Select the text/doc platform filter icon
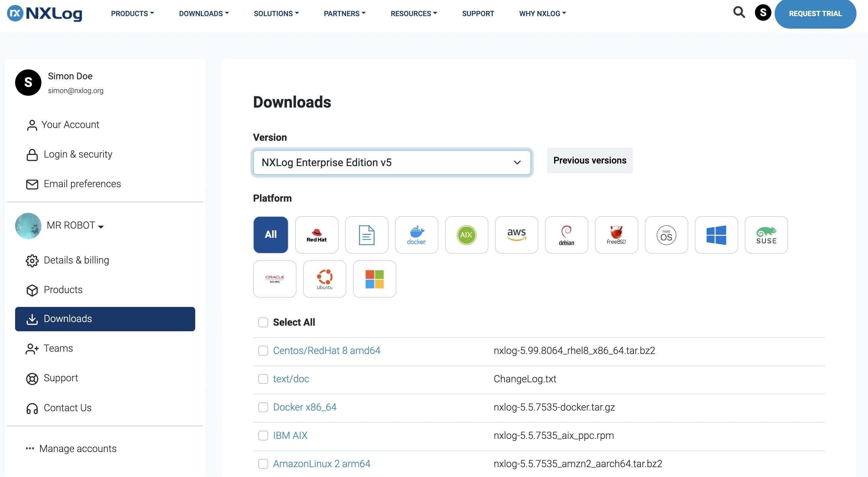This screenshot has height=477, width=868. click(x=366, y=235)
